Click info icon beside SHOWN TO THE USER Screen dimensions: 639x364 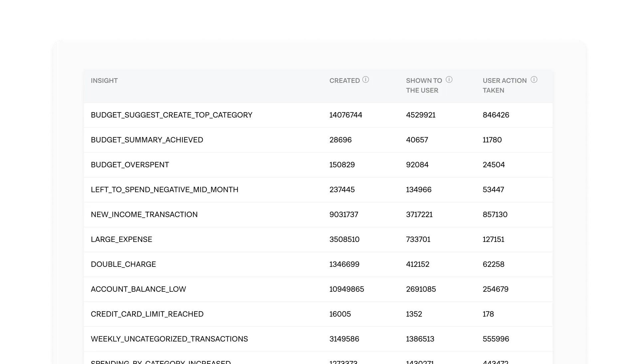449,80
